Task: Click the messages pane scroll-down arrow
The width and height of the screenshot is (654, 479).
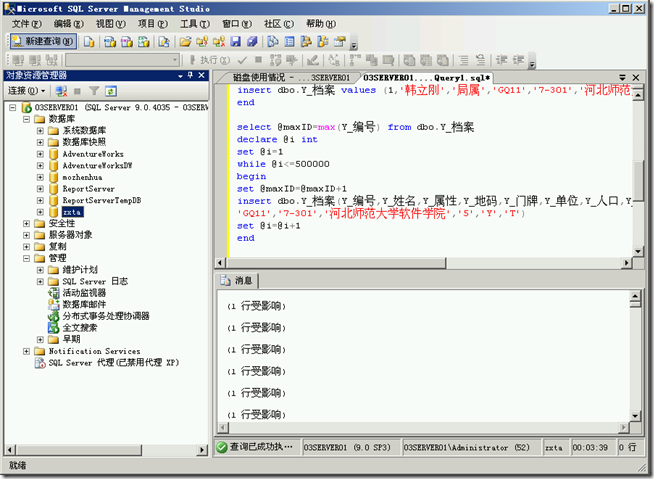Action: tap(635, 416)
